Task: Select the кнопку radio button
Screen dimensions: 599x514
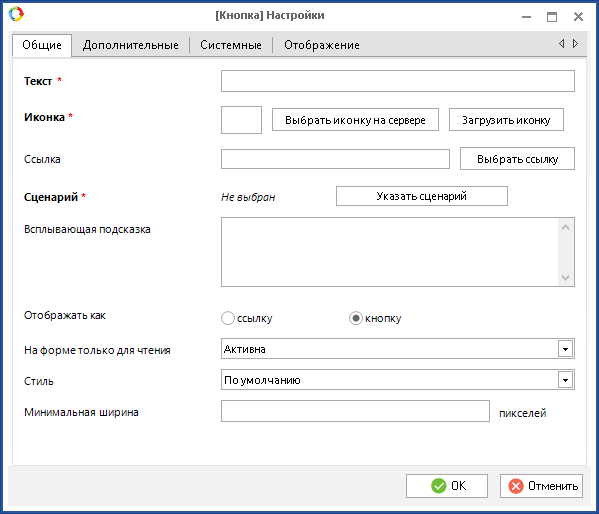Action: [356, 318]
